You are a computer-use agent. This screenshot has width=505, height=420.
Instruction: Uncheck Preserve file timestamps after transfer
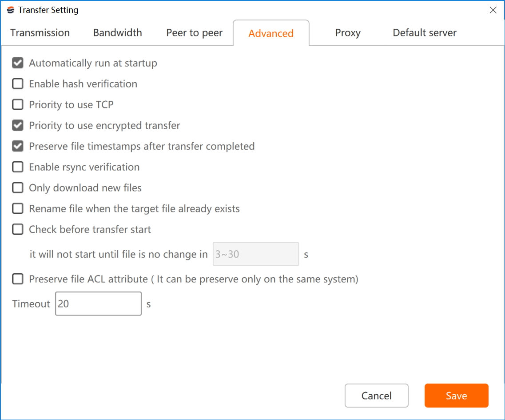click(18, 146)
